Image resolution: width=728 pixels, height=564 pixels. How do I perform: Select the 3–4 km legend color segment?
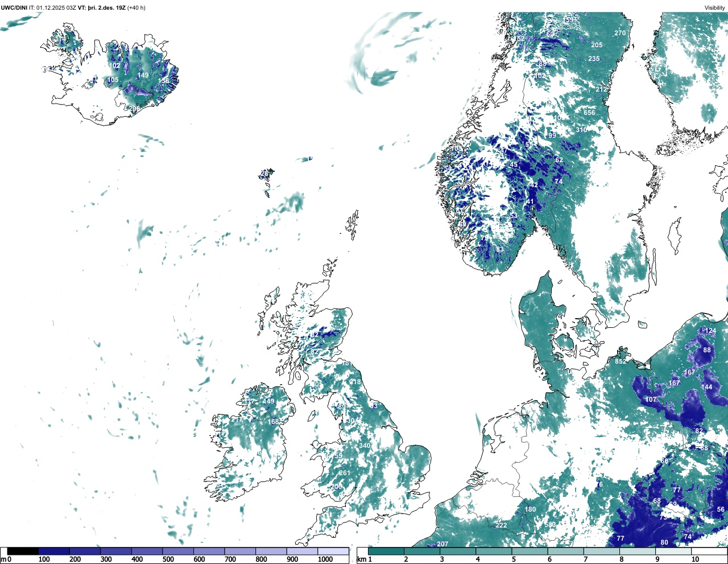pyautogui.click(x=458, y=551)
